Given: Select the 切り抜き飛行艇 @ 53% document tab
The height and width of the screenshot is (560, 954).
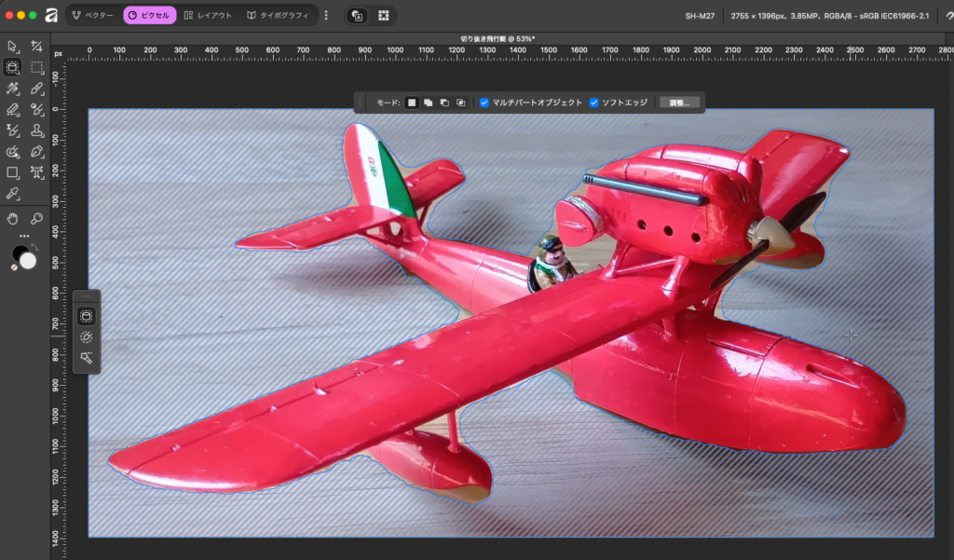Looking at the screenshot, I should [x=497, y=39].
